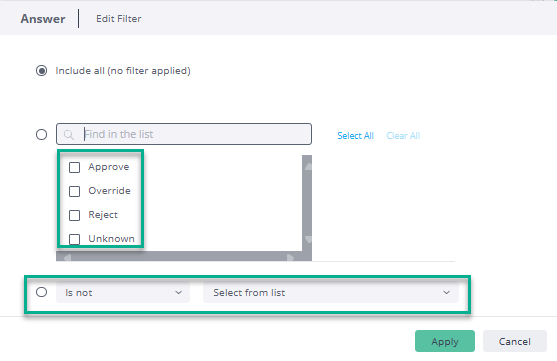557x361 pixels.
Task: Tick the Reject checkbox
Action: click(x=74, y=215)
